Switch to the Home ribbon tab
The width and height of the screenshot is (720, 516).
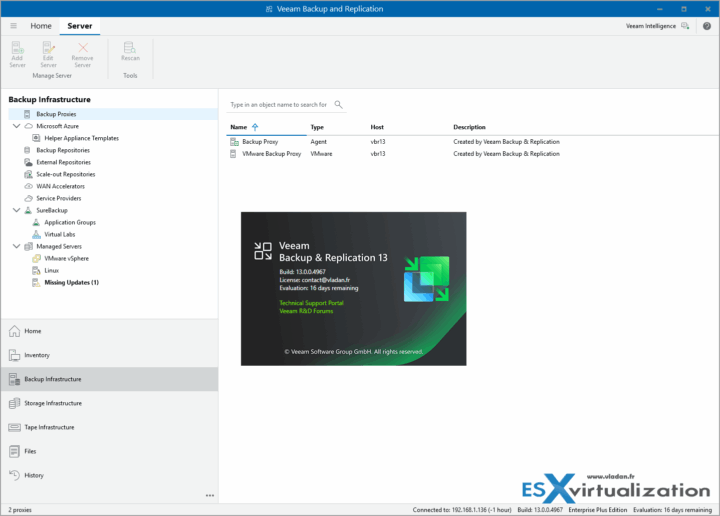[41, 26]
